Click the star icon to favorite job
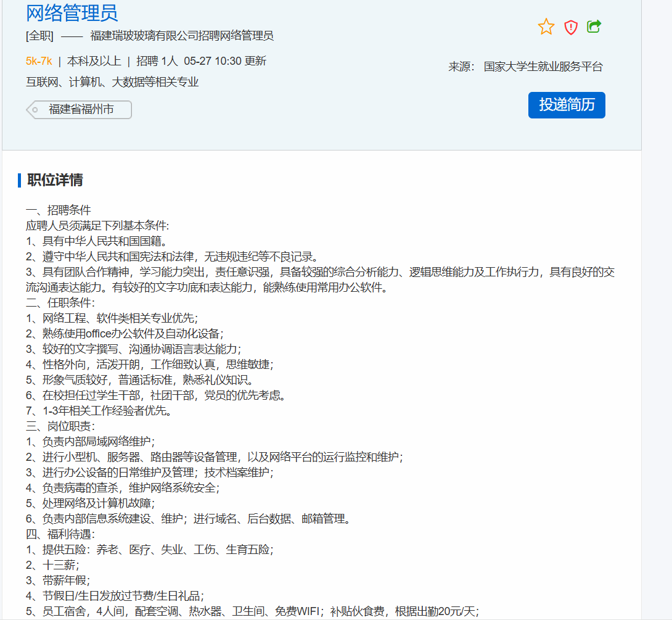The image size is (672, 620). coord(546,27)
